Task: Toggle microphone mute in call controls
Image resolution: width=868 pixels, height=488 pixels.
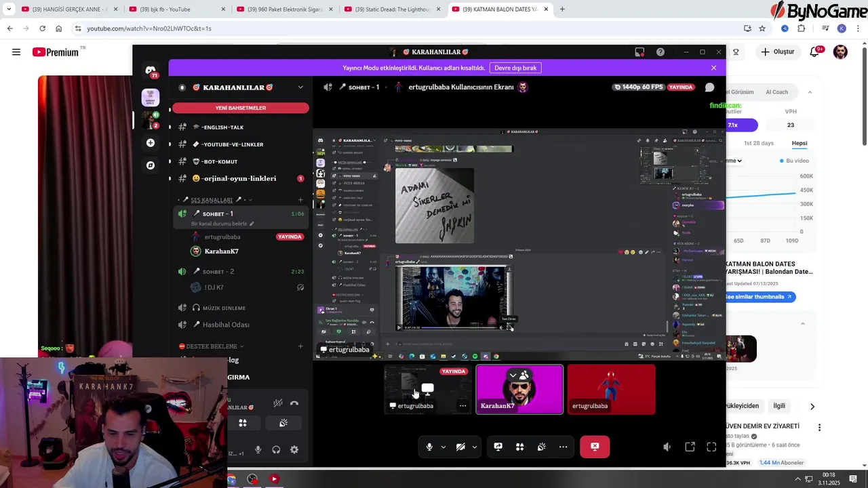Action: [429, 447]
